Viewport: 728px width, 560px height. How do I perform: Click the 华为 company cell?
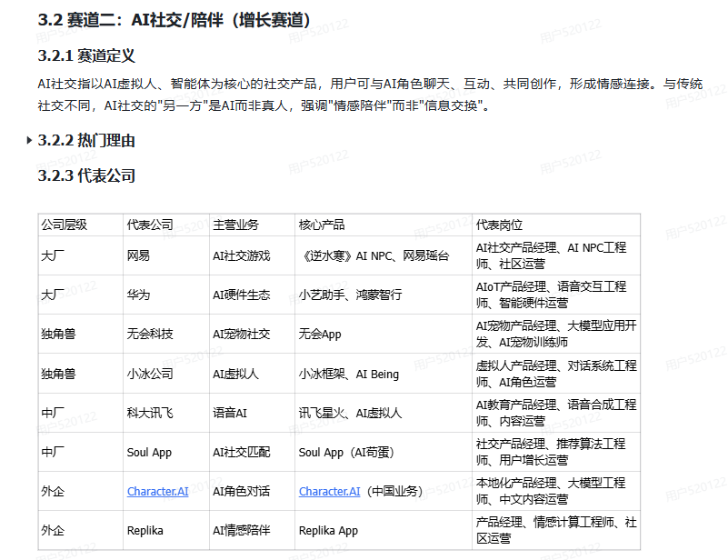click(x=139, y=295)
